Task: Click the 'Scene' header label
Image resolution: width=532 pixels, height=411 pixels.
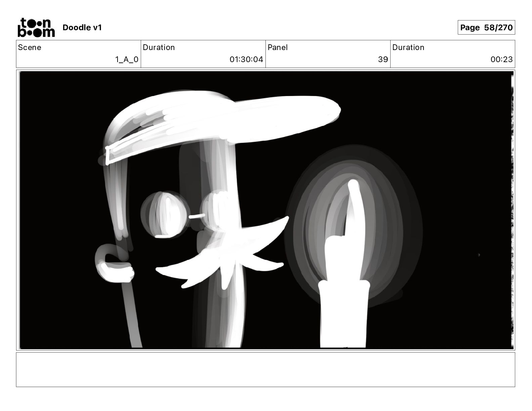Action: coord(30,47)
